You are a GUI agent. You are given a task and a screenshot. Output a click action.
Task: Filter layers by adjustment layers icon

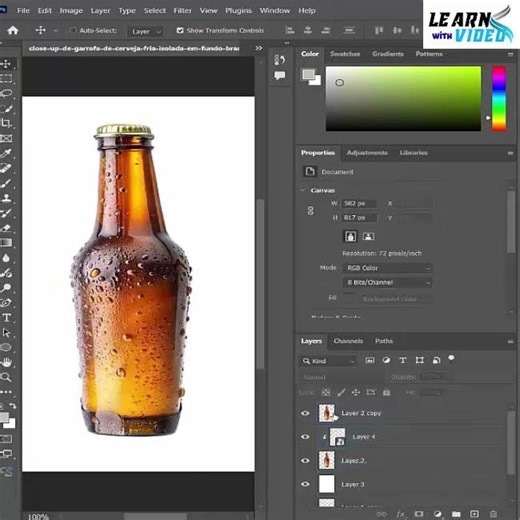[386, 360]
